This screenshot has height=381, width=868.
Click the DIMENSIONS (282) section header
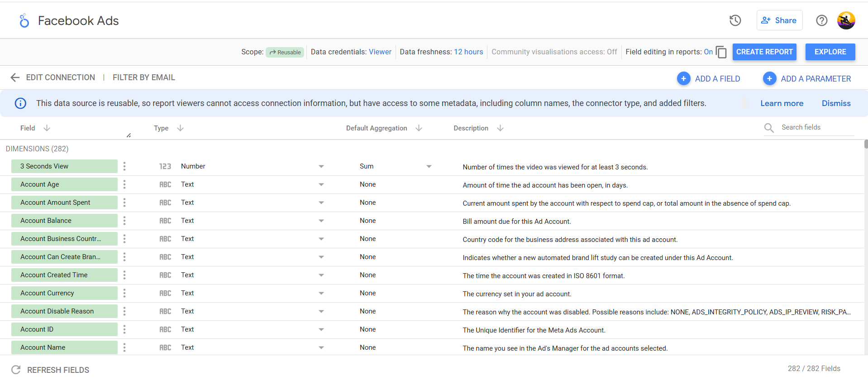click(37, 149)
